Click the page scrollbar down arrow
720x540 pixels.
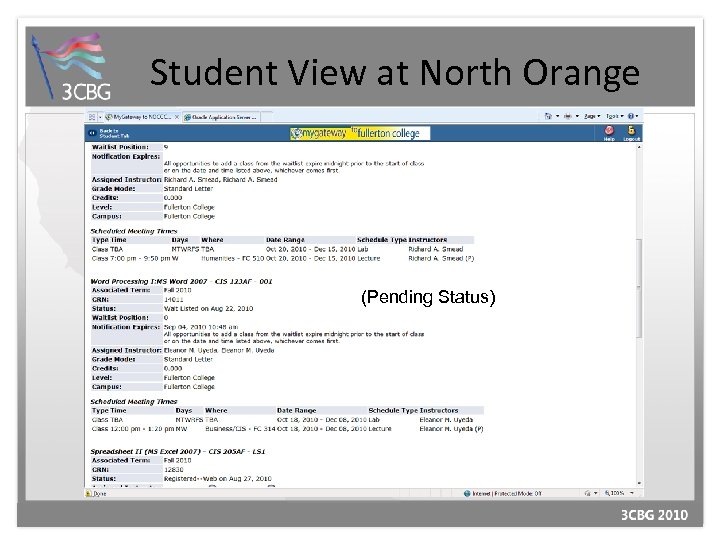coord(639,483)
